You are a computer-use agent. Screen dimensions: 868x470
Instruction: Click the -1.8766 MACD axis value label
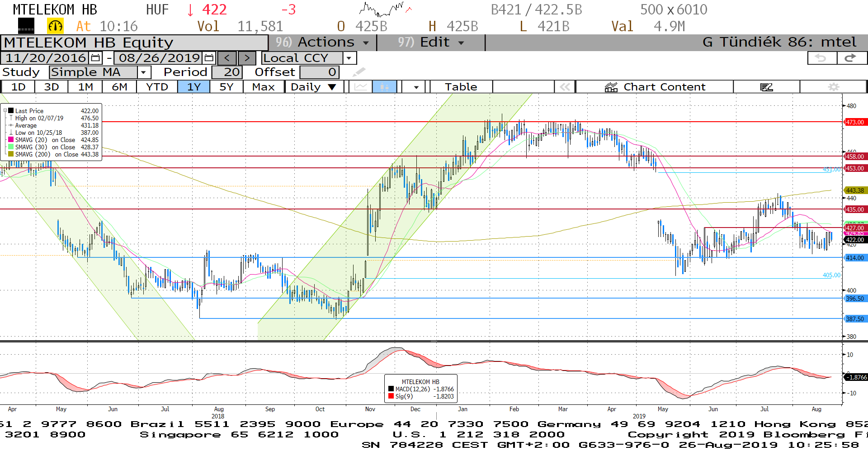tap(856, 377)
